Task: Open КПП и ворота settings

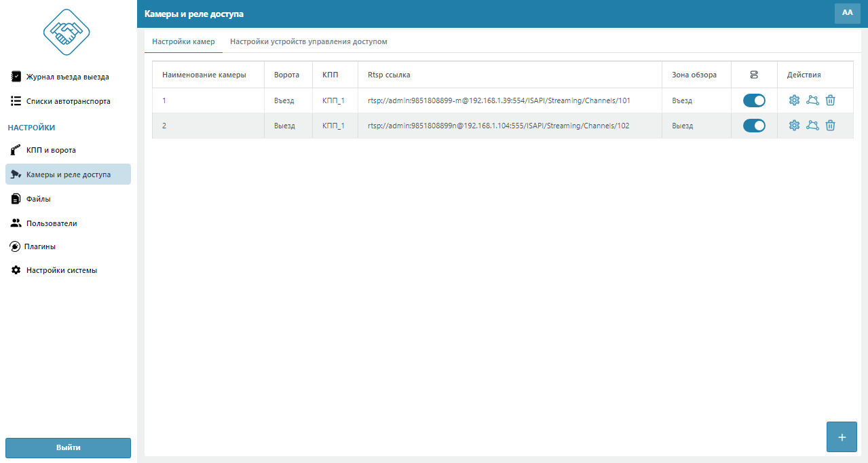Action: pyautogui.click(x=51, y=150)
